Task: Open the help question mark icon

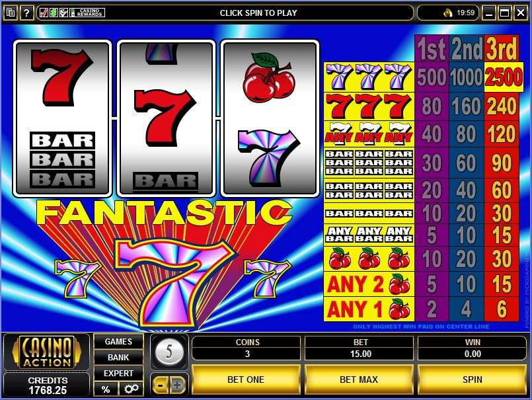Action: (x=26, y=13)
